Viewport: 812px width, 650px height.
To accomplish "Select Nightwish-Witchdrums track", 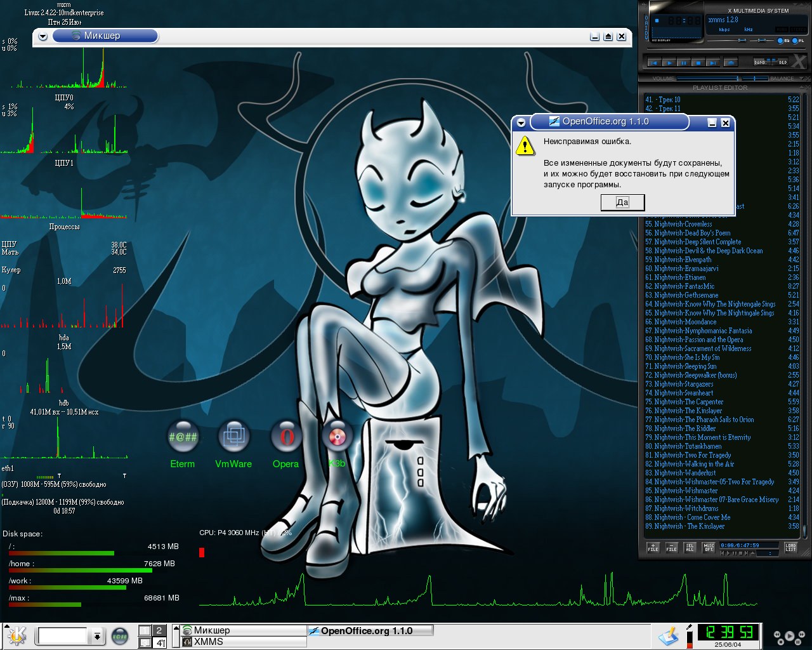I will (x=722, y=508).
